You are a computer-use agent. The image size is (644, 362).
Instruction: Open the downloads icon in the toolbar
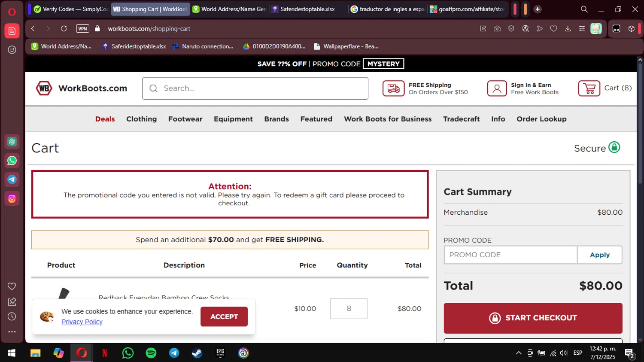pos(568,29)
